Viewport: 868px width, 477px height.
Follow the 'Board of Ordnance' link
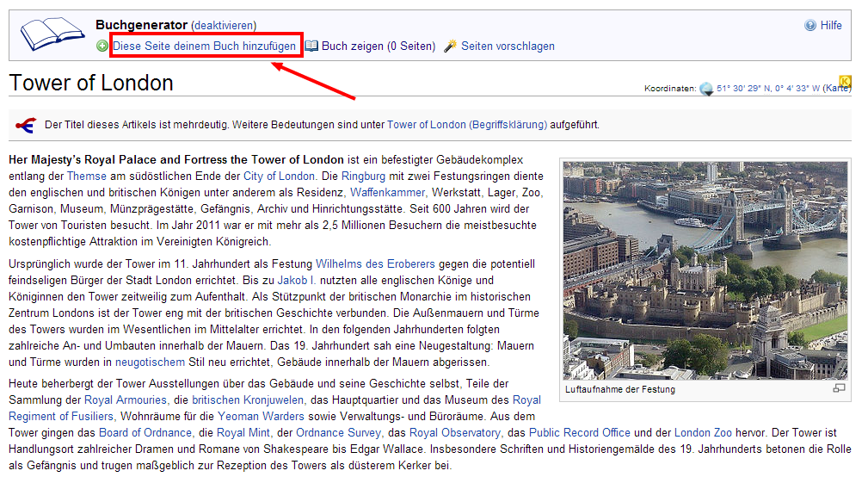click(145, 433)
